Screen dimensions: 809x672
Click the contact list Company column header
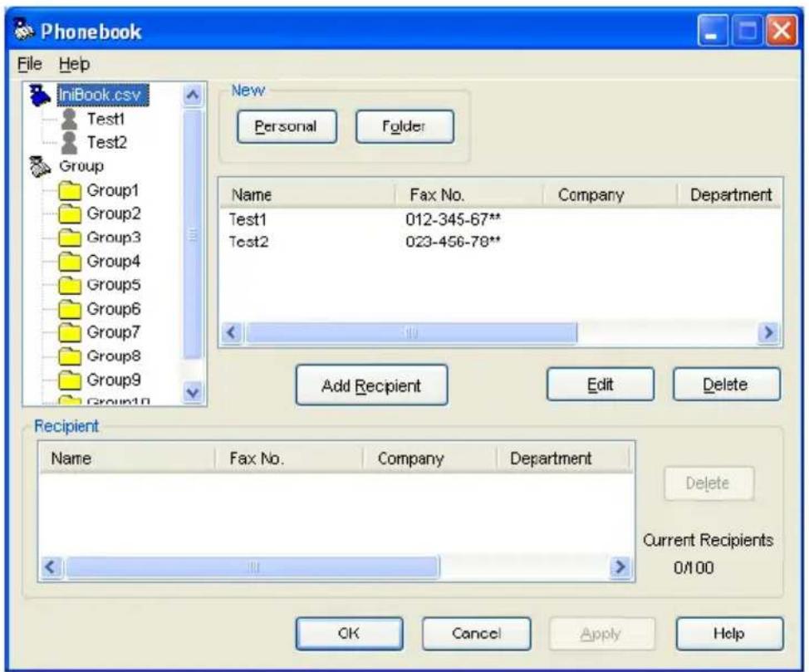pyautogui.click(x=610, y=195)
